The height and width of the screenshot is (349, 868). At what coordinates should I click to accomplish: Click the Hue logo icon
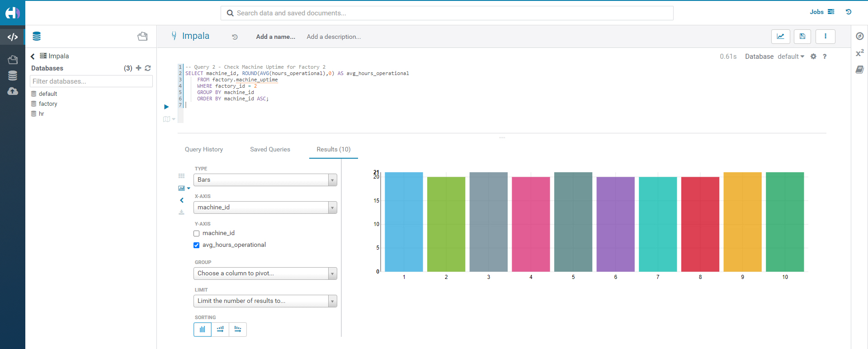click(12, 13)
